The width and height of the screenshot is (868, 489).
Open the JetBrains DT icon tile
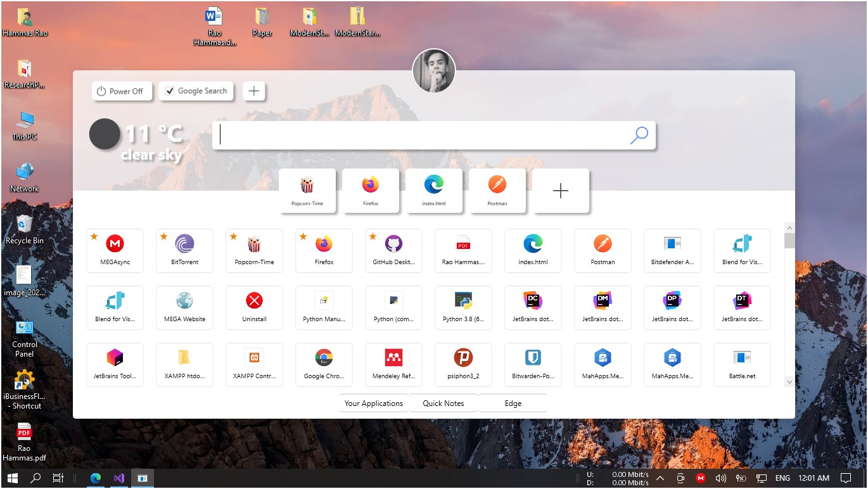coord(742,307)
